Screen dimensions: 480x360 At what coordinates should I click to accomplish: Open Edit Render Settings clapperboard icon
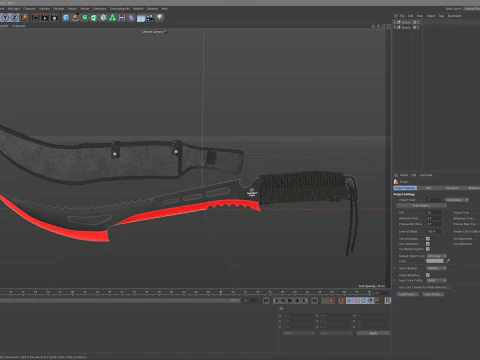click(54, 17)
